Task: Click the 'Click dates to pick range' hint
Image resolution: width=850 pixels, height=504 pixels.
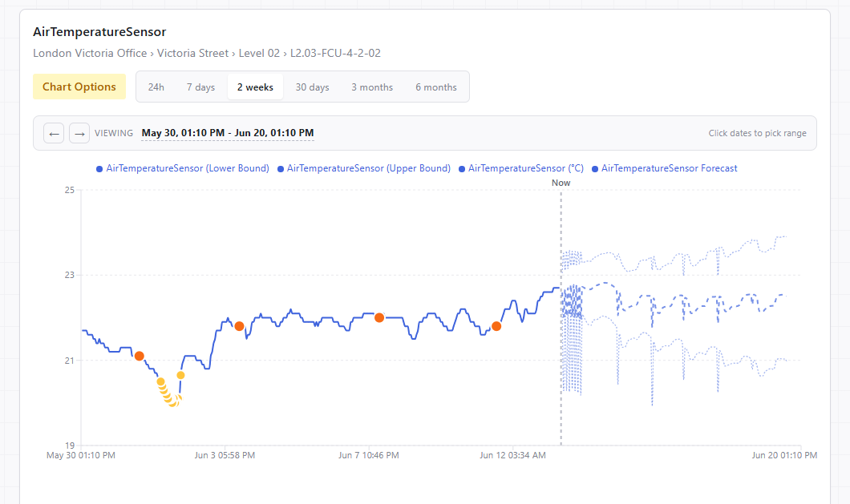Action: 757,133
